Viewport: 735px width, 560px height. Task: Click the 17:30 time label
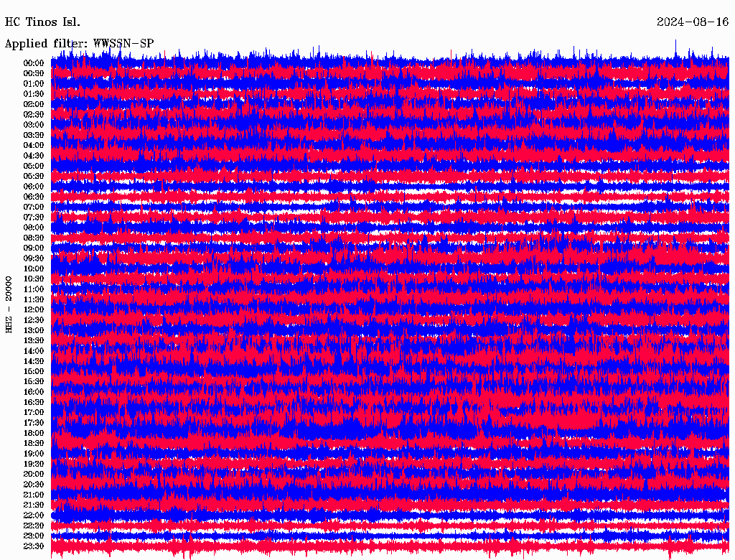coord(34,423)
